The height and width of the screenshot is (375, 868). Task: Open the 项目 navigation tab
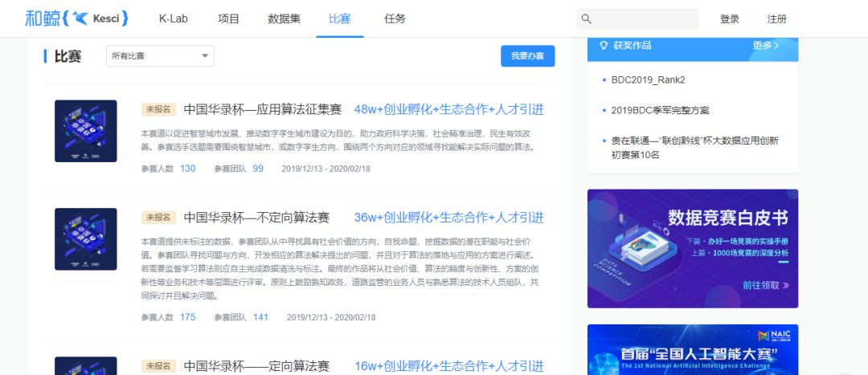(228, 18)
